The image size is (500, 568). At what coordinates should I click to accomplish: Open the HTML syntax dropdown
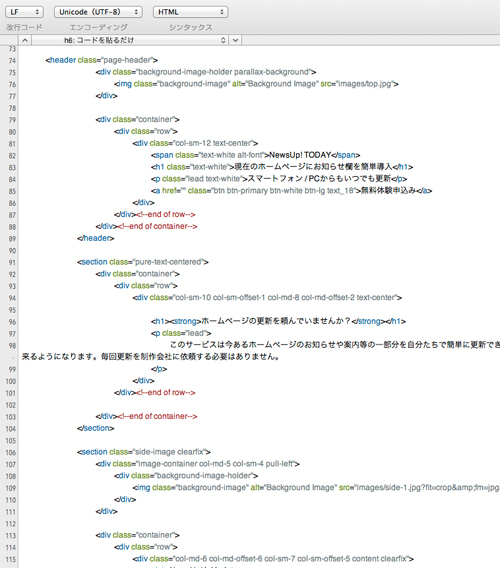(190, 12)
